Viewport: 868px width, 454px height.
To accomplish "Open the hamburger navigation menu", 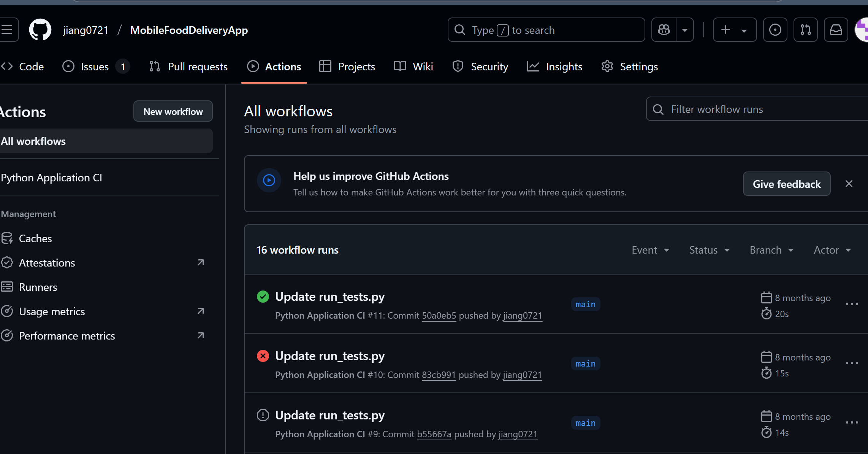I will point(7,30).
